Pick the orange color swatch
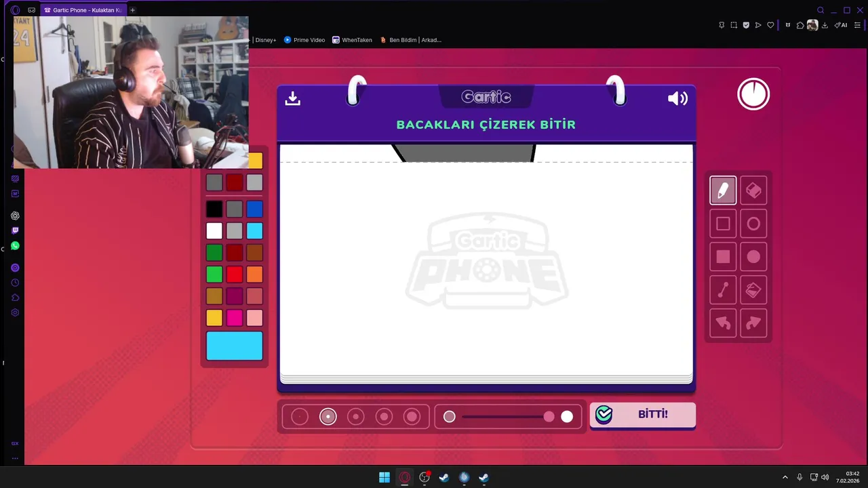 (254, 274)
